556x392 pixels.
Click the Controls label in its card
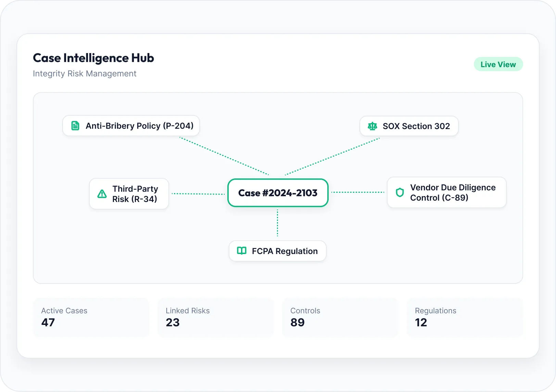click(x=305, y=311)
